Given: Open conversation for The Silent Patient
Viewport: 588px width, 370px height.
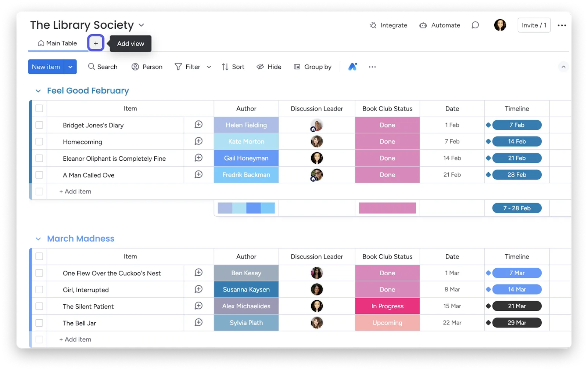Looking at the screenshot, I should coord(198,306).
